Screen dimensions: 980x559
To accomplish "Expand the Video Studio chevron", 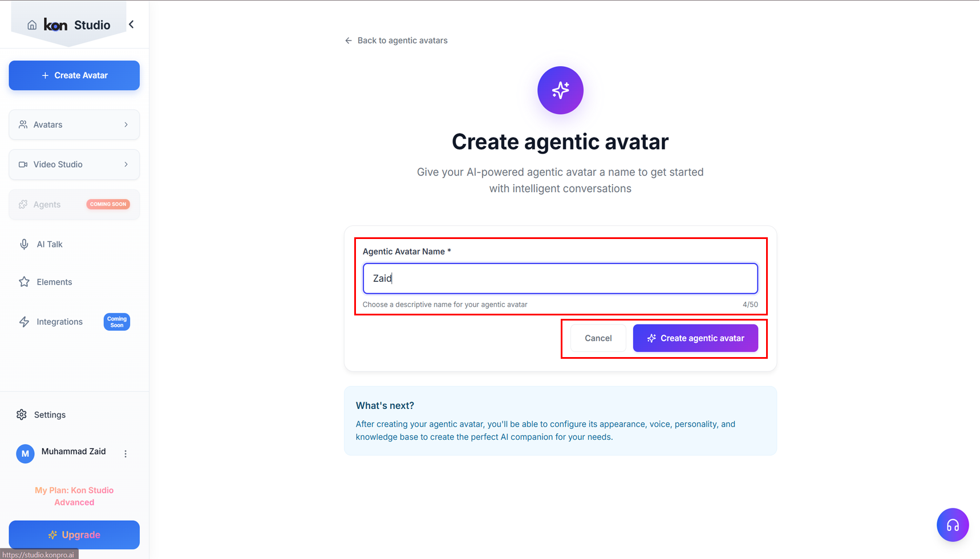I will click(x=126, y=164).
